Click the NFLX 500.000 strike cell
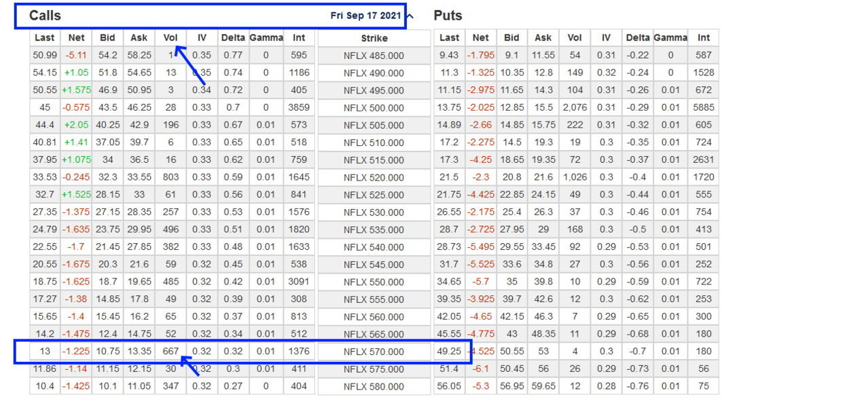 coord(374,108)
